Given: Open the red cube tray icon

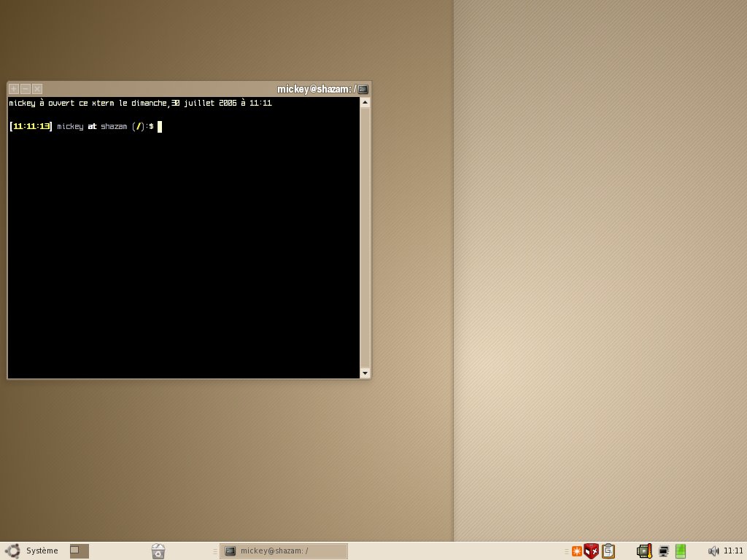Looking at the screenshot, I should pos(591,551).
